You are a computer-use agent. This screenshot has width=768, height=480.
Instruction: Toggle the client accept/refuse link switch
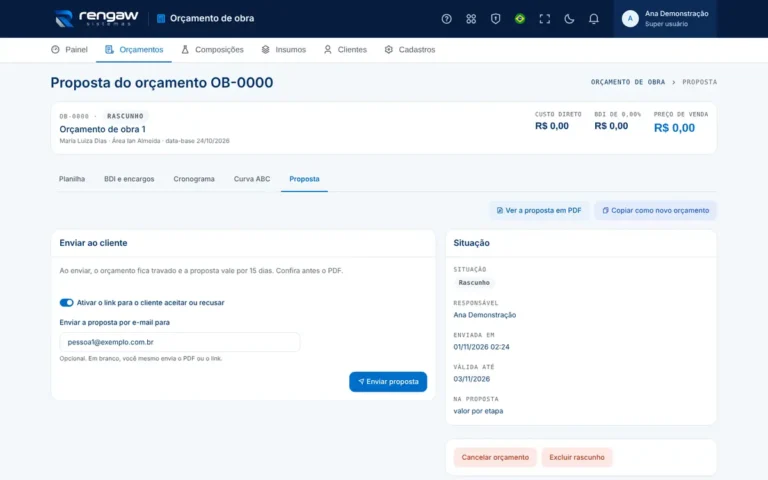66,303
